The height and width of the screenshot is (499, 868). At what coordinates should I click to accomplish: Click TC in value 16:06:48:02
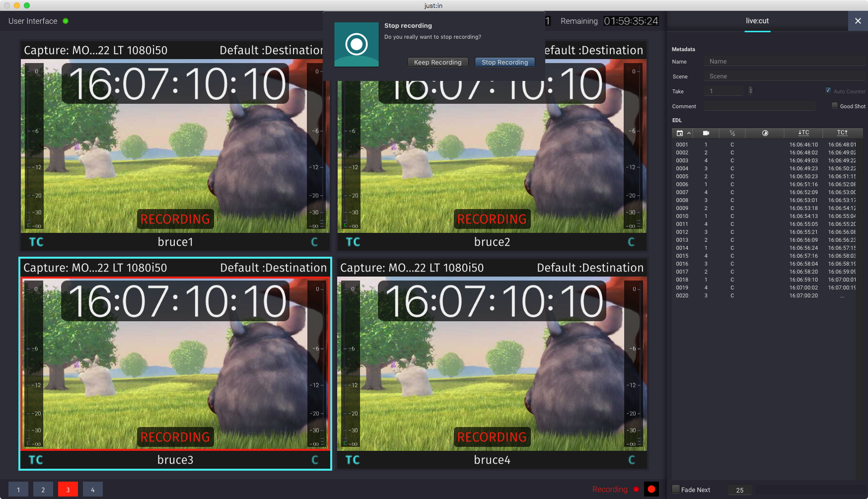point(803,152)
